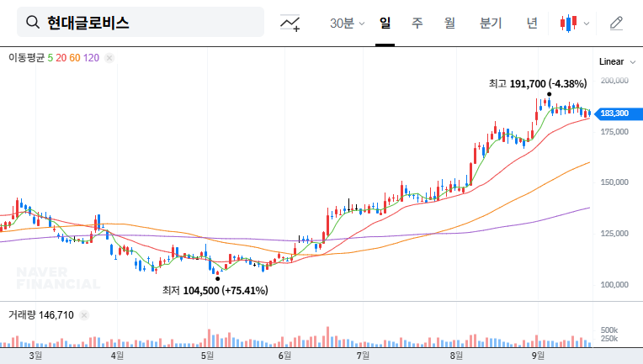Click the 125,000 price axis label
The height and width of the screenshot is (364, 643).
click(614, 234)
